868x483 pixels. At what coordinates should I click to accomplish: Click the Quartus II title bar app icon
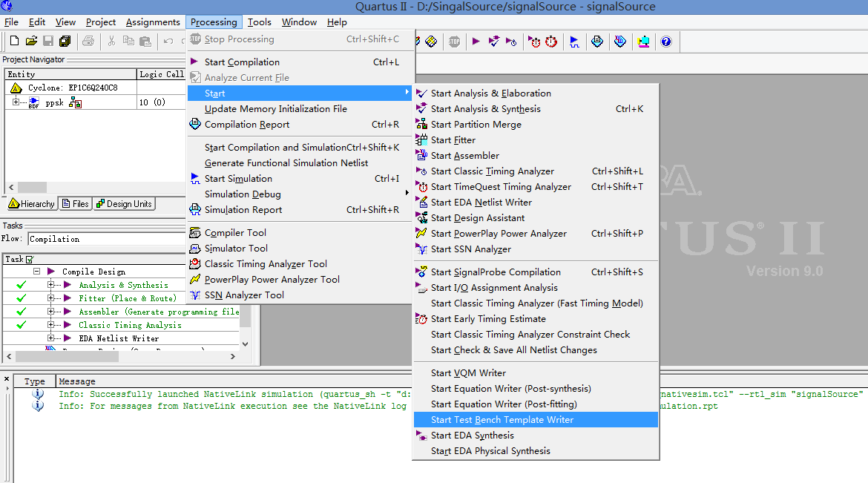click(x=7, y=6)
